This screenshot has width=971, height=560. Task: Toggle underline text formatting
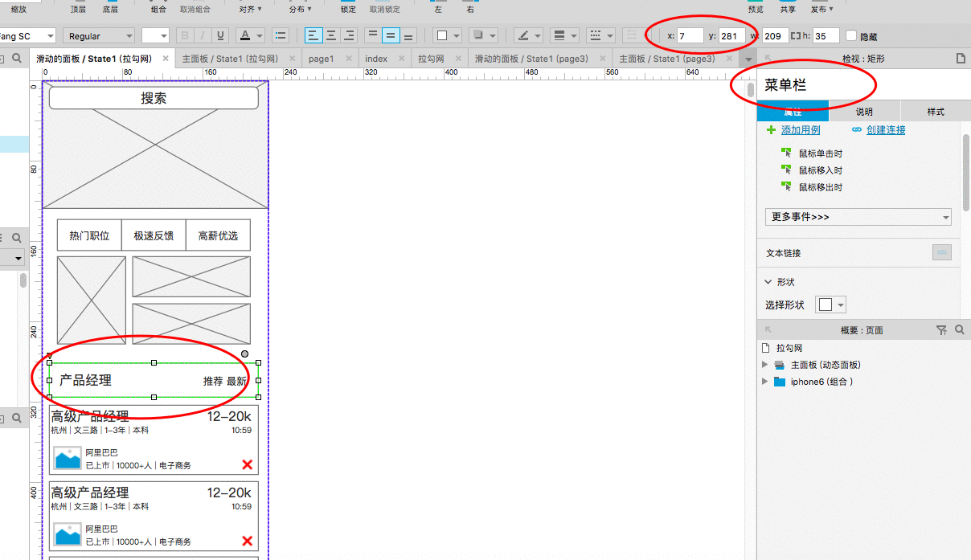click(x=220, y=35)
